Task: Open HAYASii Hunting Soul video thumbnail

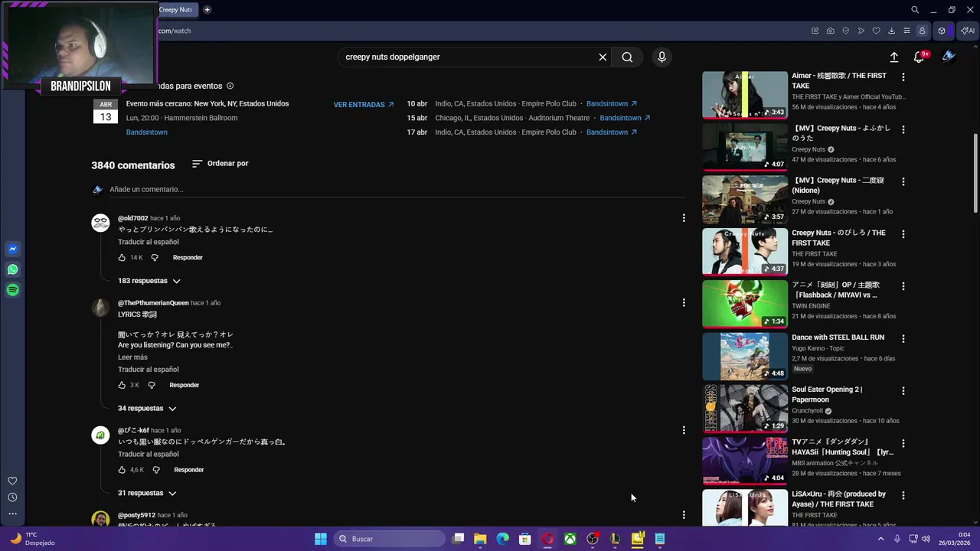Action: (x=745, y=461)
